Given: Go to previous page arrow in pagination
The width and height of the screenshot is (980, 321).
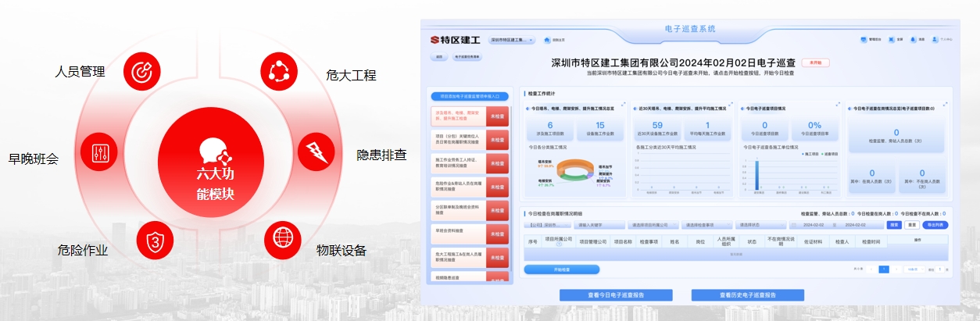Looking at the screenshot, I should [870, 269].
